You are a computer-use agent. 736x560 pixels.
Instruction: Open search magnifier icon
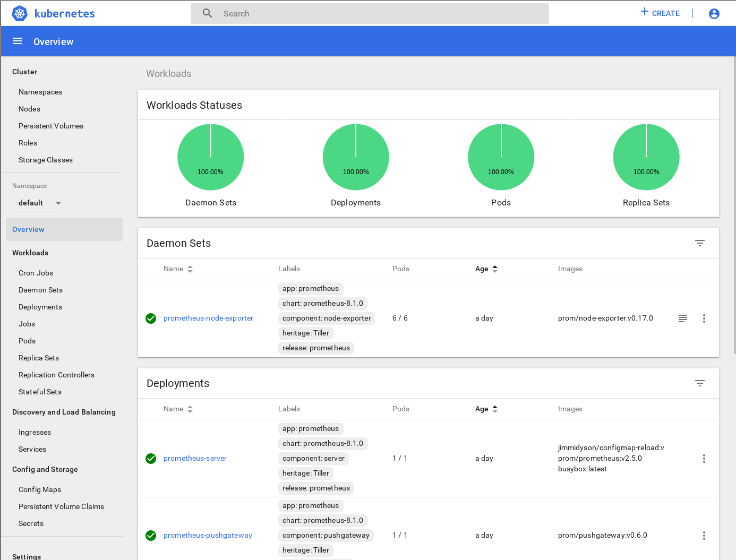click(207, 13)
